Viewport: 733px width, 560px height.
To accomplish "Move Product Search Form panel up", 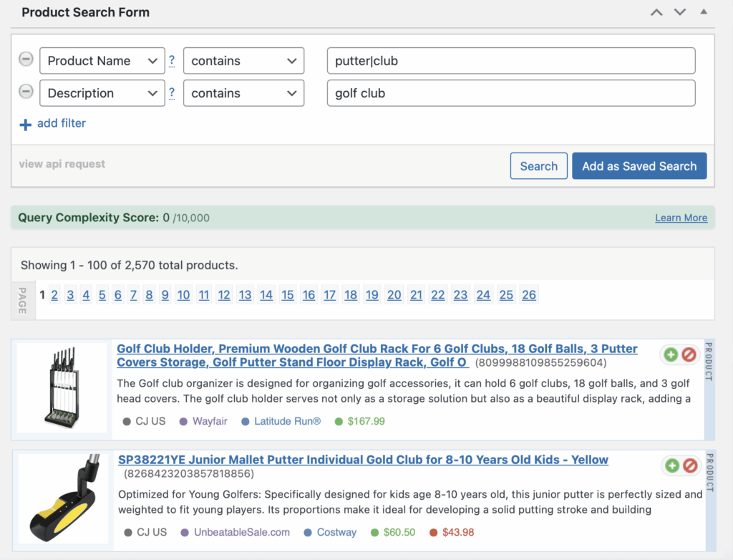I will tap(656, 12).
